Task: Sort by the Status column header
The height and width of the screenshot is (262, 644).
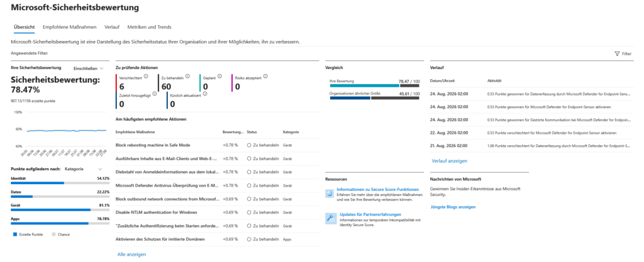Action: [x=252, y=133]
